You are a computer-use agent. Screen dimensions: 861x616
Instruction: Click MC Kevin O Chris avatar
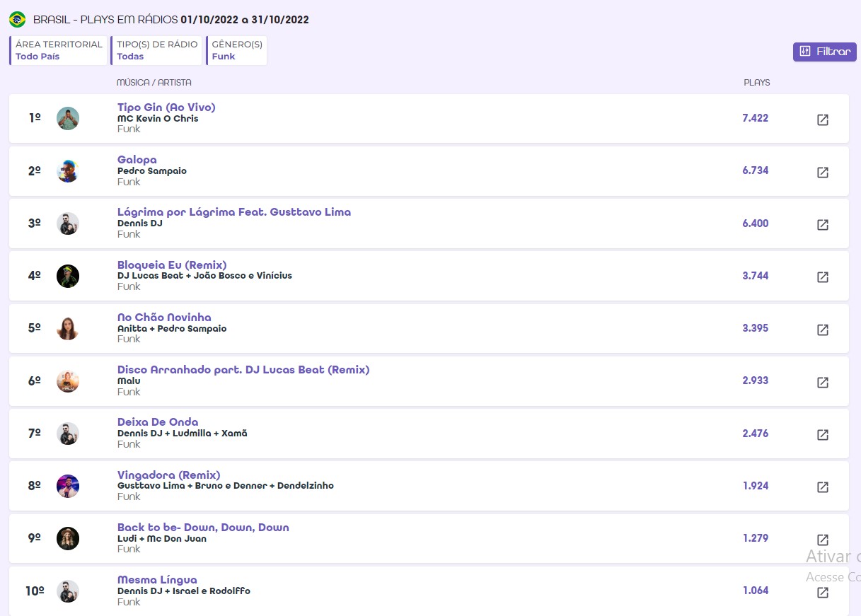(x=68, y=118)
